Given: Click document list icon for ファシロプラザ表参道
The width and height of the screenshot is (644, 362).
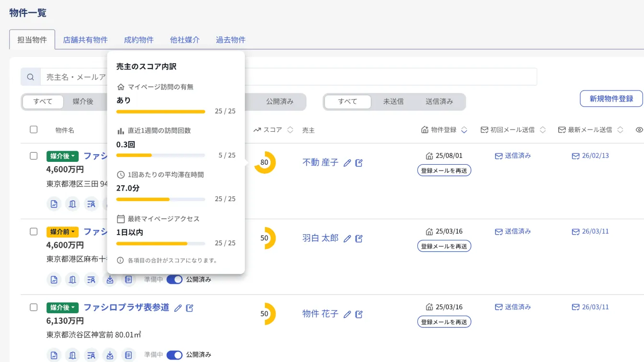Looking at the screenshot, I should (x=128, y=355).
